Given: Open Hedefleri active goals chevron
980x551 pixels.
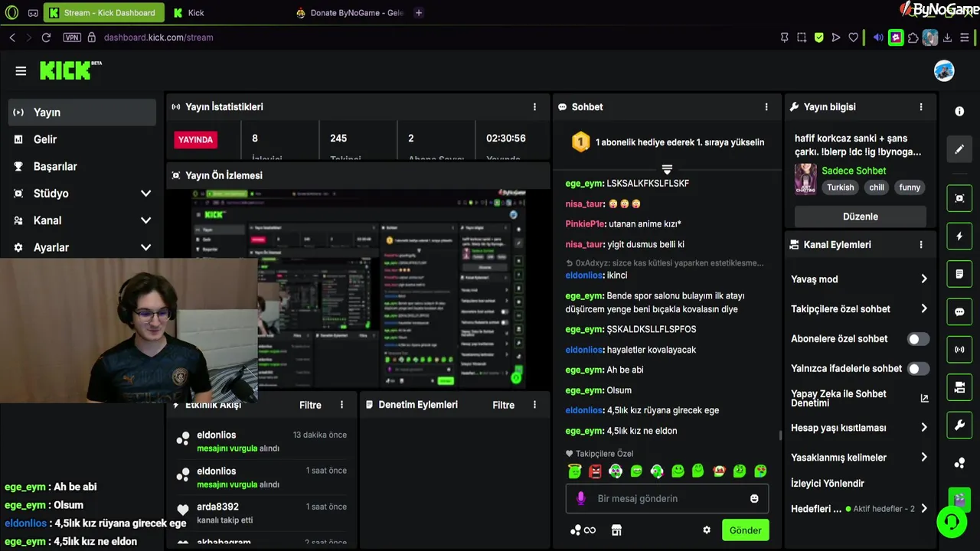Looking at the screenshot, I should 924,509.
